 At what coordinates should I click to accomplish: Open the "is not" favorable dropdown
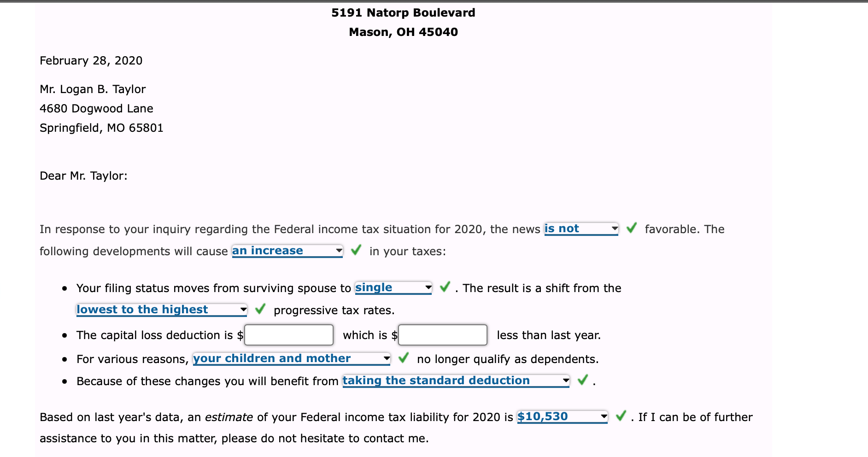(x=581, y=229)
